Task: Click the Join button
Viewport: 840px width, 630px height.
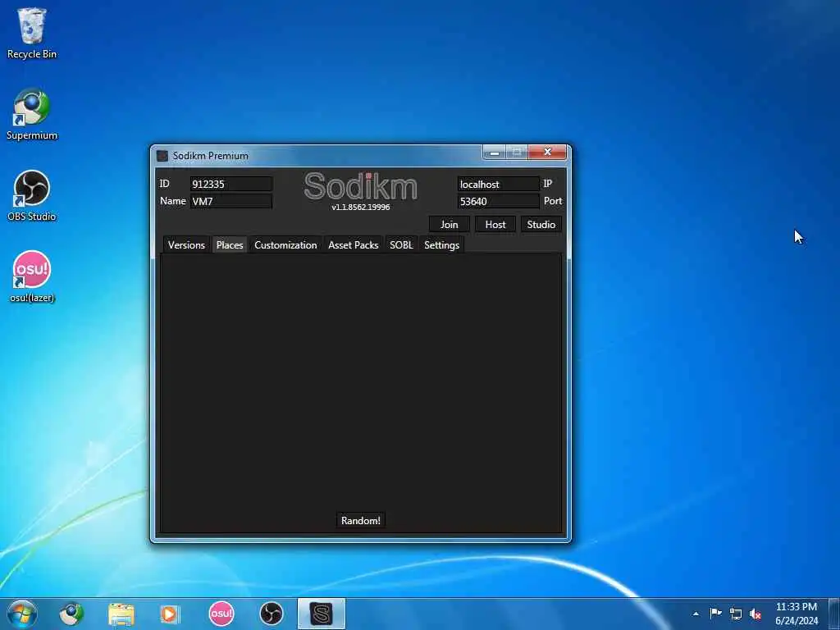Action: 449,225
